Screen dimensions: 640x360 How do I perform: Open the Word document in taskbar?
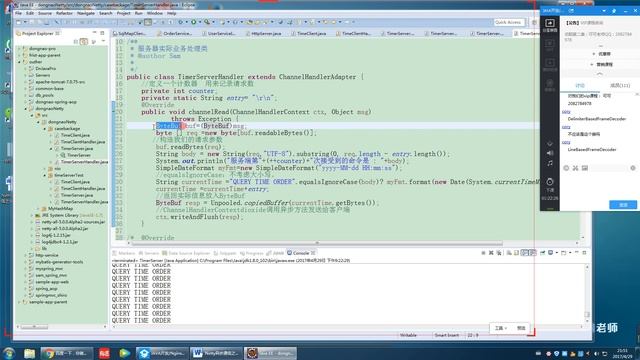(216, 353)
